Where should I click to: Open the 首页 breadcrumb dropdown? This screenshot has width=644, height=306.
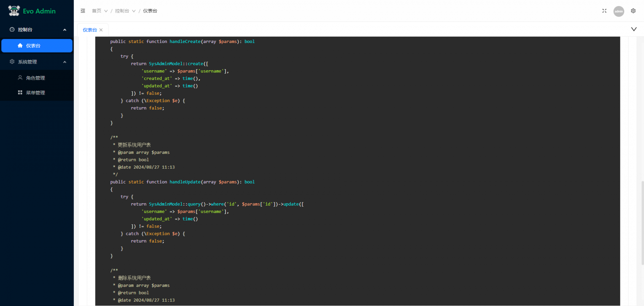click(x=100, y=11)
